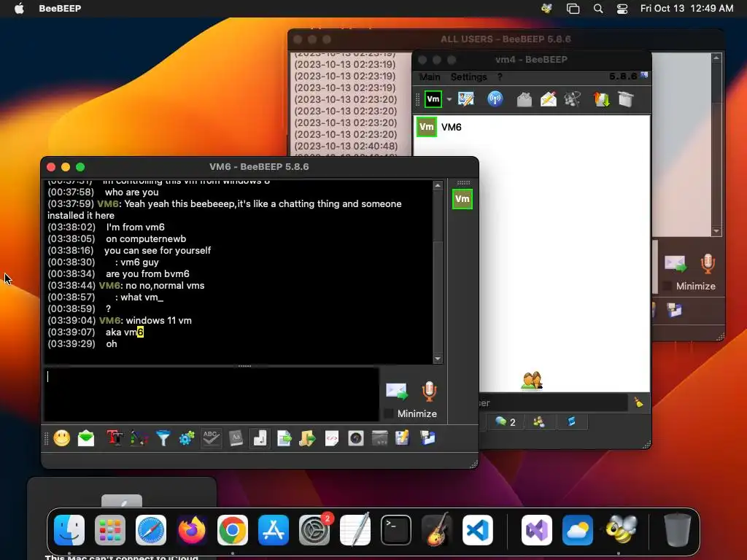The image size is (747, 560).
Task: Open Control Center in menu bar
Action: coord(622,9)
